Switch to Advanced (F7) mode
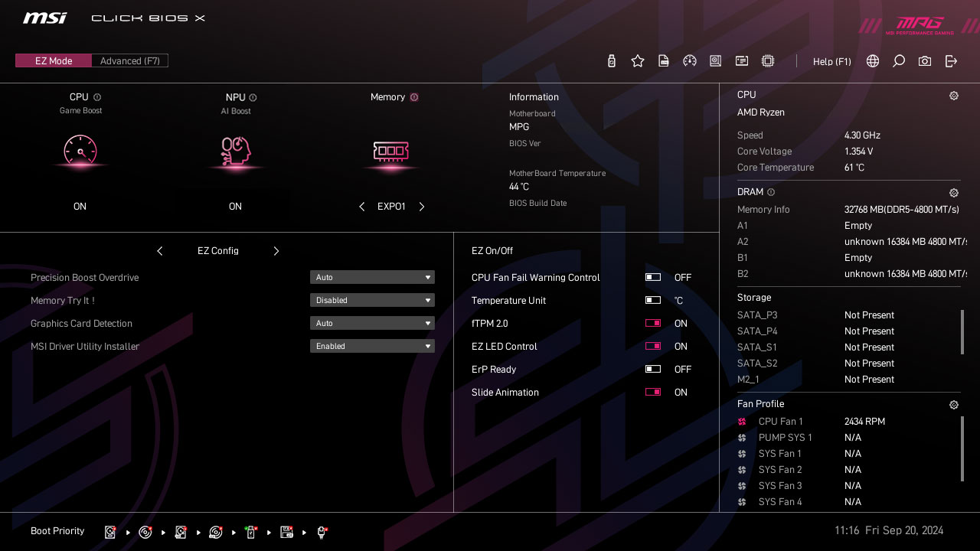The width and height of the screenshot is (980, 551). 129,60
